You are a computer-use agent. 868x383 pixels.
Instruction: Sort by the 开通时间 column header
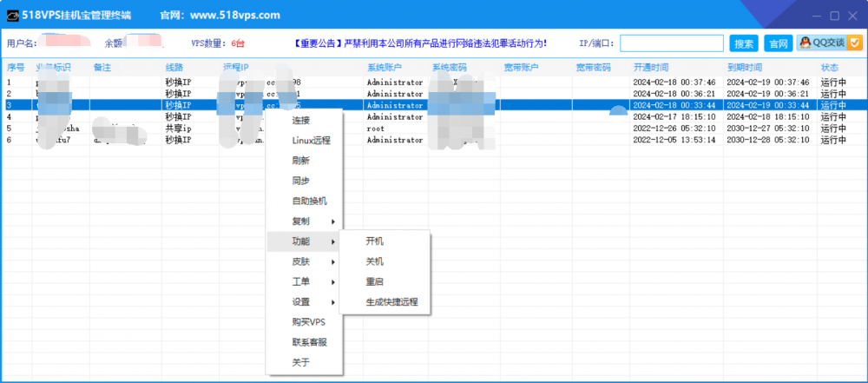point(651,68)
